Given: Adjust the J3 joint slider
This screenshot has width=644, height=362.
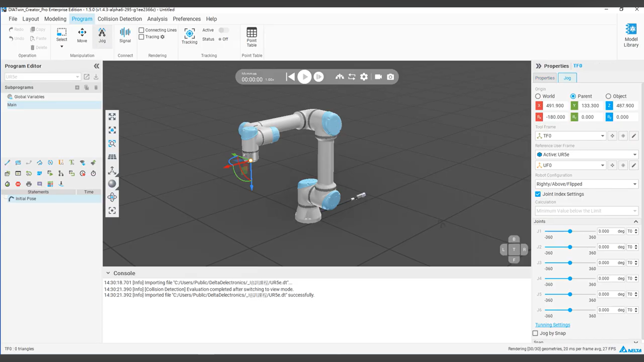Looking at the screenshot, I should tap(570, 263).
